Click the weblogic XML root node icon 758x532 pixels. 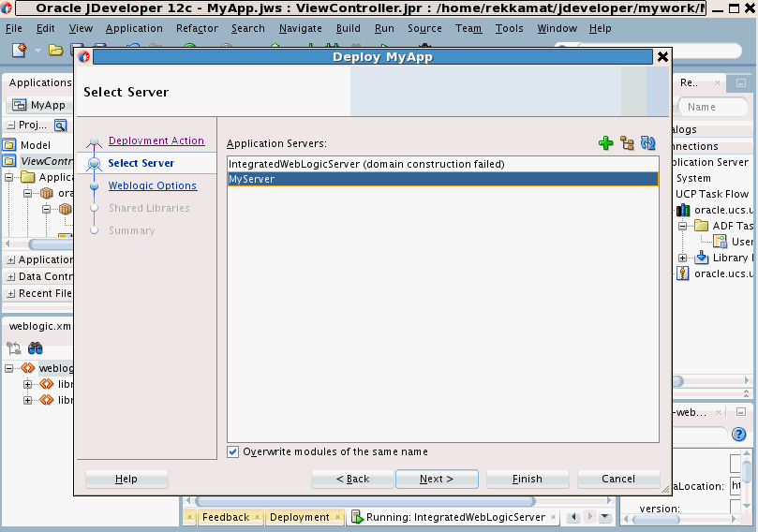(28, 368)
